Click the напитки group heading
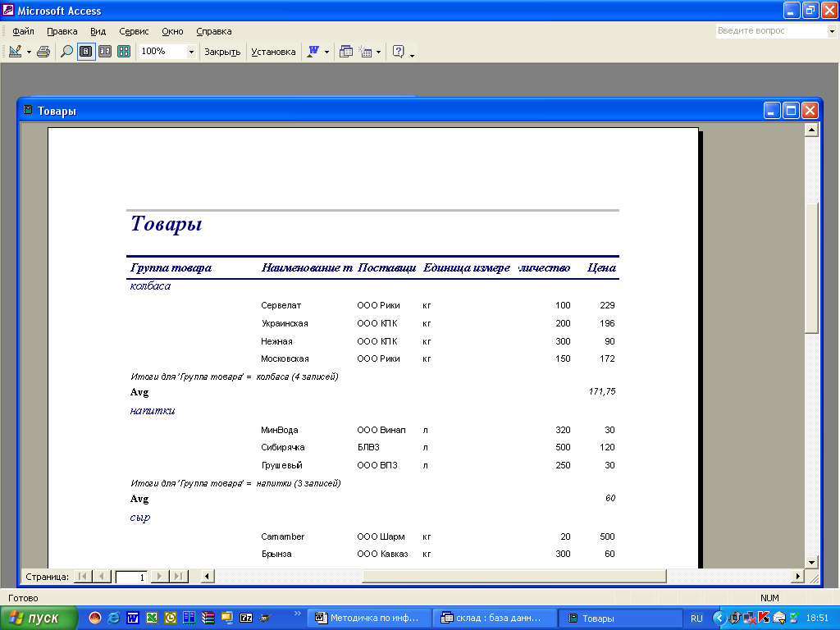This screenshot has height=630, width=840. coord(153,410)
